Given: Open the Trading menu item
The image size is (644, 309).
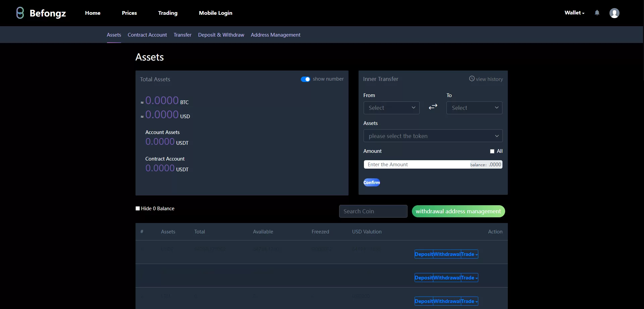Looking at the screenshot, I should point(168,13).
